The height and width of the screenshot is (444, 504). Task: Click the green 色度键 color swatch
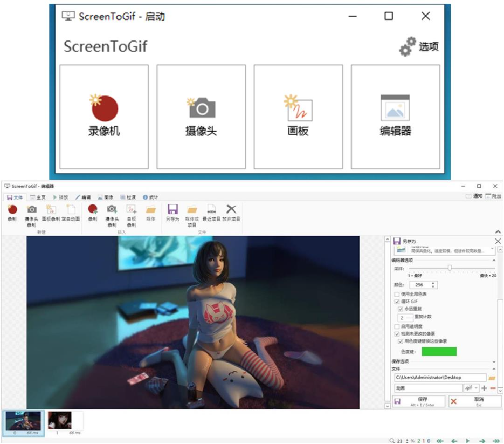click(439, 351)
